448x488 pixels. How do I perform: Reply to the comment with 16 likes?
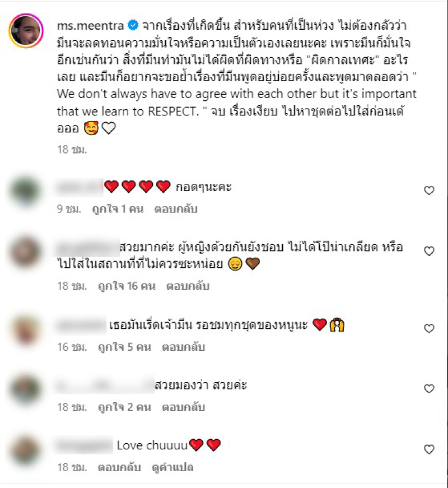[x=188, y=286]
